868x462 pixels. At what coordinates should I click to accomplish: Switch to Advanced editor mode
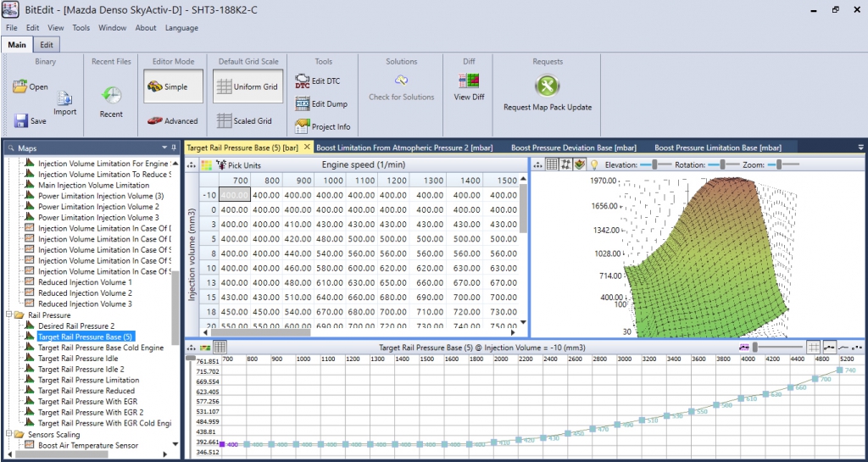click(x=173, y=120)
